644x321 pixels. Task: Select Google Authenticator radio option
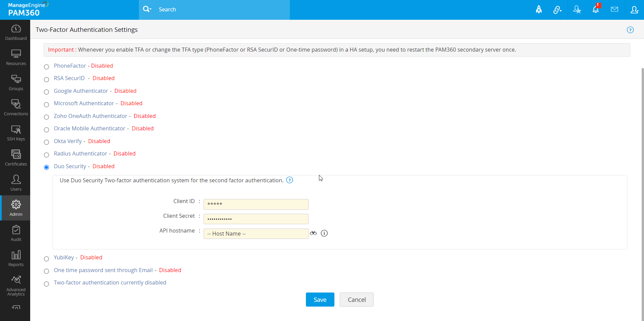[x=47, y=92]
